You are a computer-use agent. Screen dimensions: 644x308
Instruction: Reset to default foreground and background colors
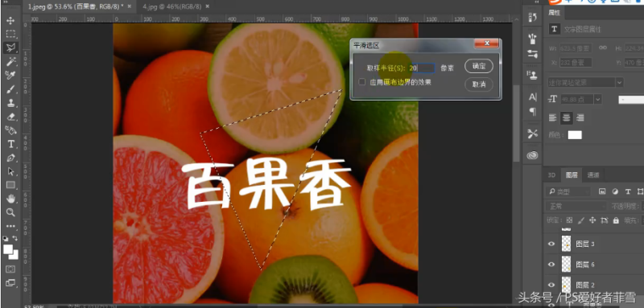click(6, 238)
